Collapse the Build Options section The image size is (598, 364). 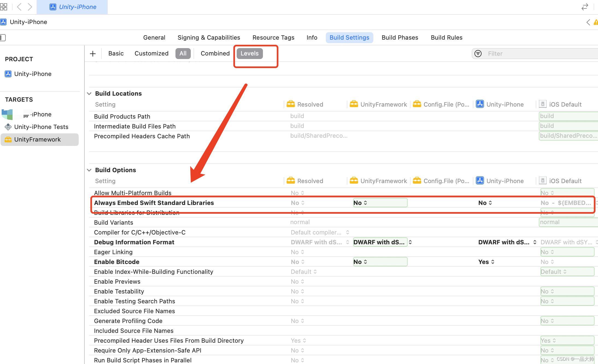89,170
